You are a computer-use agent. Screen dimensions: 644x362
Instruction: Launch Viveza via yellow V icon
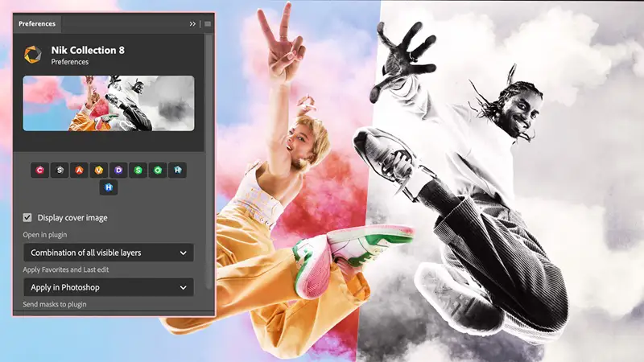coord(99,170)
